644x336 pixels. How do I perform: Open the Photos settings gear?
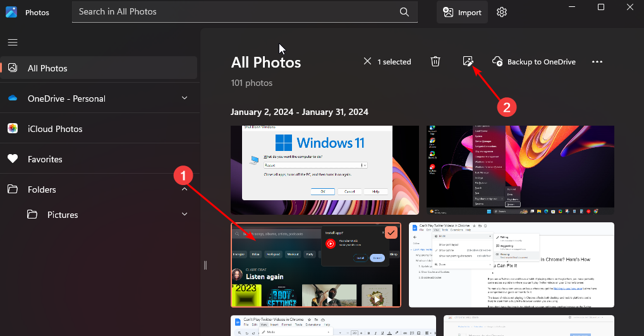pyautogui.click(x=501, y=12)
